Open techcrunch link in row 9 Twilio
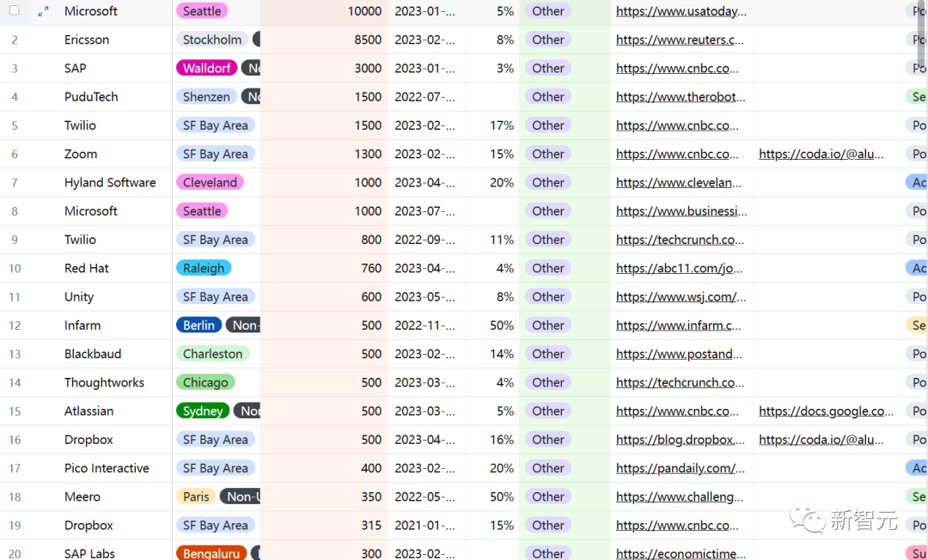This screenshot has width=928, height=560. click(680, 240)
